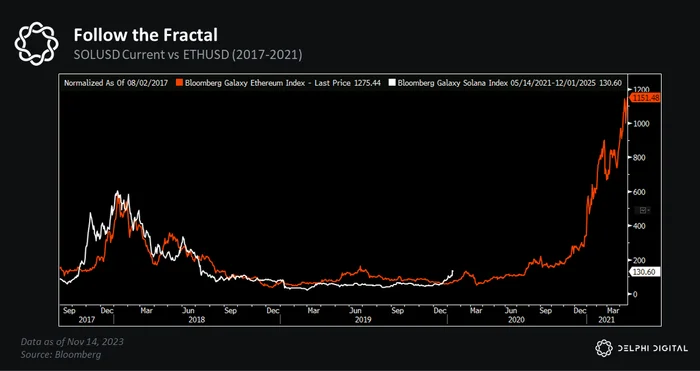The height and width of the screenshot is (371, 700).
Task: Open the small axis options dropdown icon
Action: pos(645,210)
